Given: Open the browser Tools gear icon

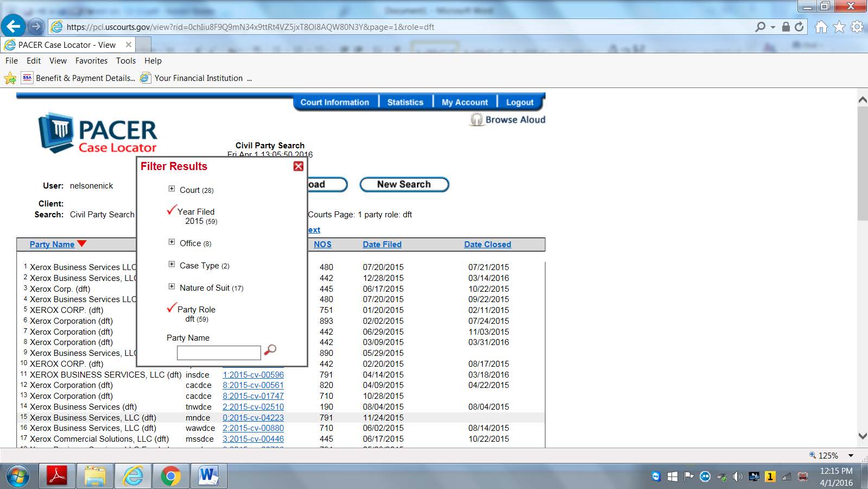Looking at the screenshot, I should pyautogui.click(x=857, y=27).
